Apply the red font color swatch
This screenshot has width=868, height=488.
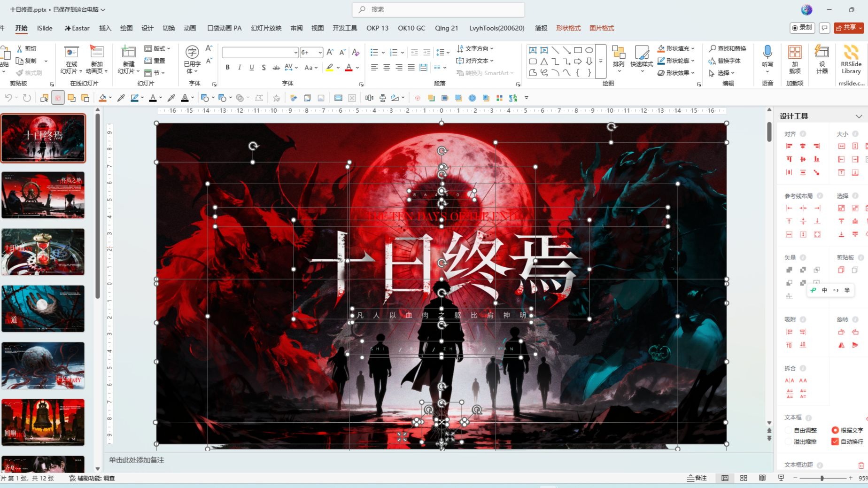[349, 68]
